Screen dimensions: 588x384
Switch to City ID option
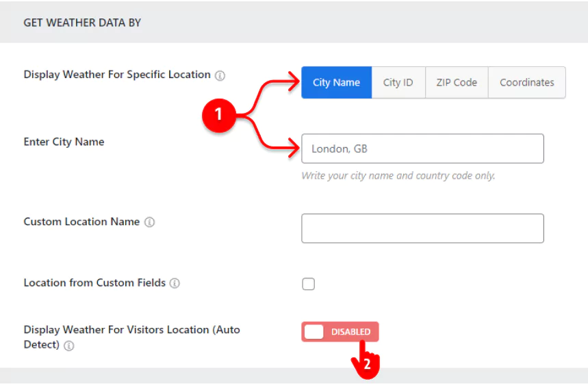click(x=398, y=83)
